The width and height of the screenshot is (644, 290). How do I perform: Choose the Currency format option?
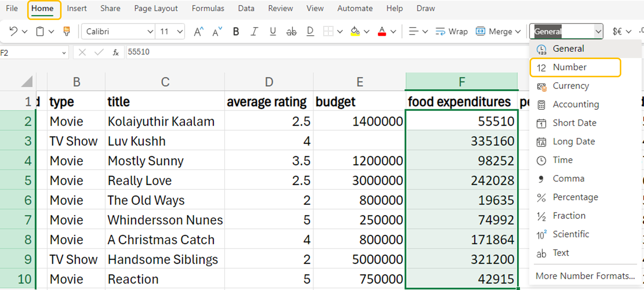(570, 86)
